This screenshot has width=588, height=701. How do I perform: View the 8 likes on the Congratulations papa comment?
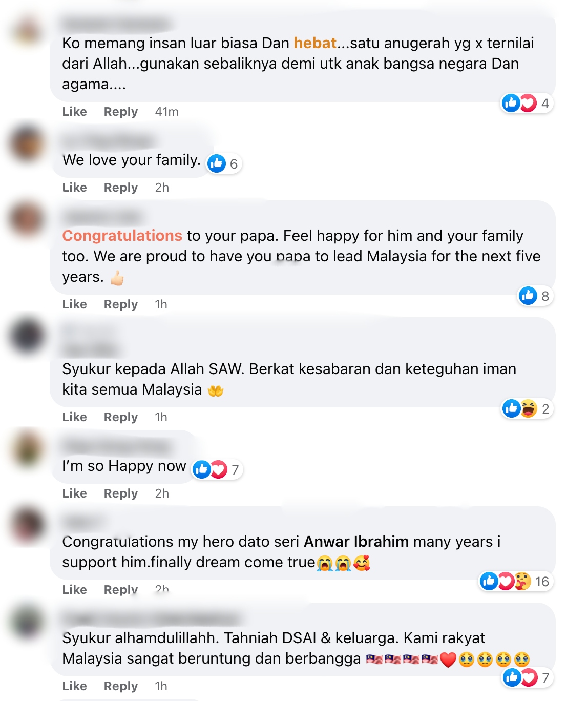535,296
